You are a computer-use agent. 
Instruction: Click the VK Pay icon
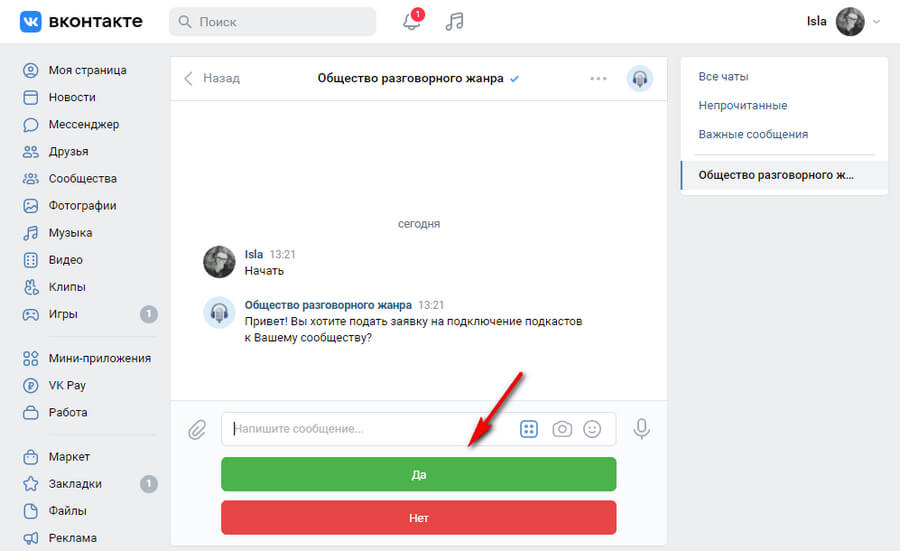click(30, 385)
